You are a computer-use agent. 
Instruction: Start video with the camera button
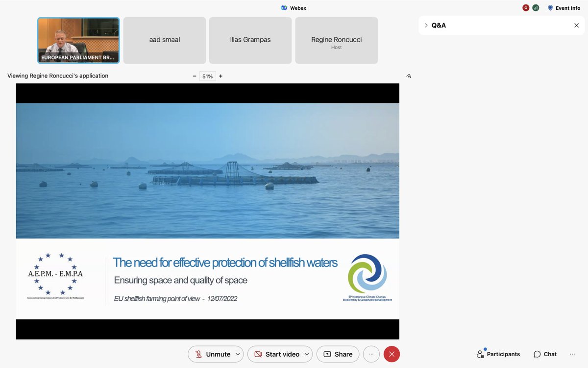point(277,354)
